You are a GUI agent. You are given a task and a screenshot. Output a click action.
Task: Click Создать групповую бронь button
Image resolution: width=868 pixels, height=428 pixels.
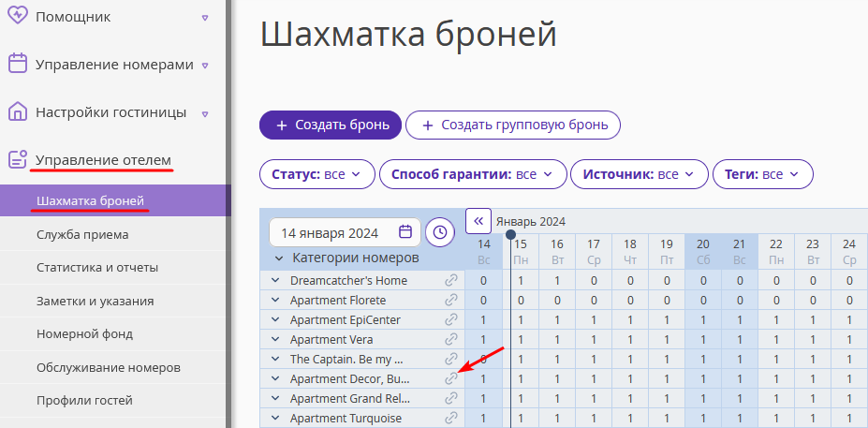513,125
